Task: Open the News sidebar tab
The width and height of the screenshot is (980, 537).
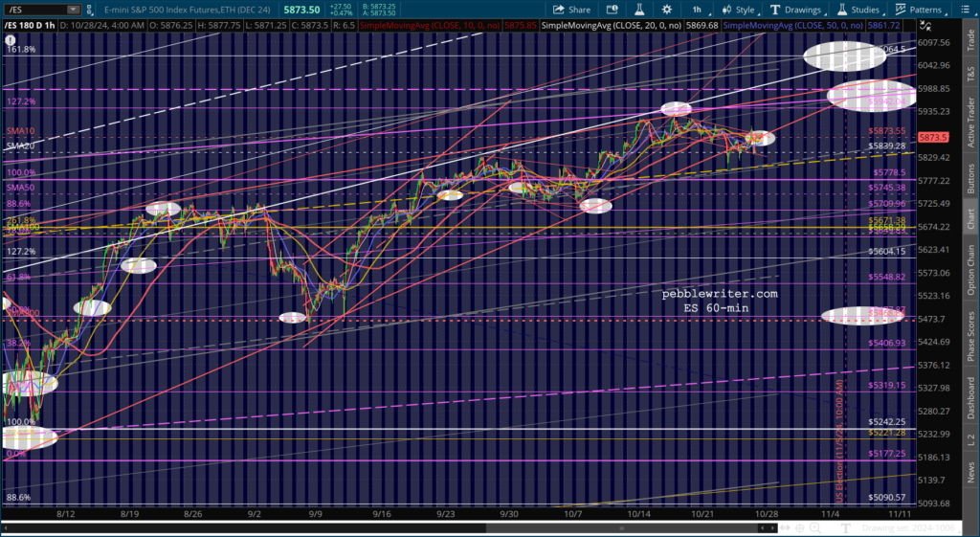Action: pyautogui.click(x=970, y=472)
